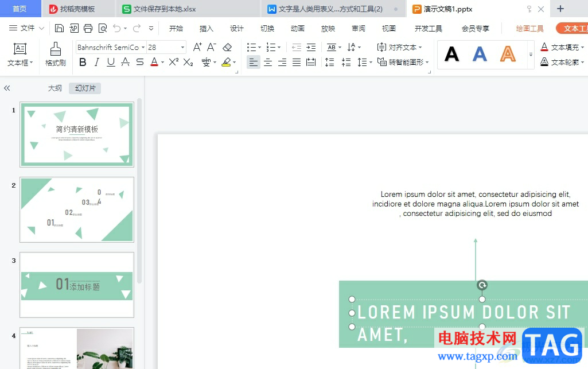The image size is (588, 369).
Task: Open the 开发工具 ribbon tab
Action: point(429,29)
